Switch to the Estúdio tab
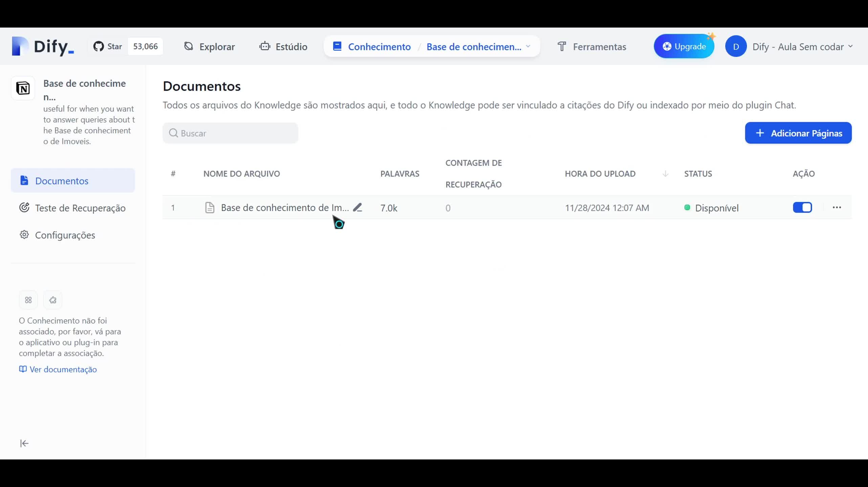The image size is (868, 487). pyautogui.click(x=283, y=46)
